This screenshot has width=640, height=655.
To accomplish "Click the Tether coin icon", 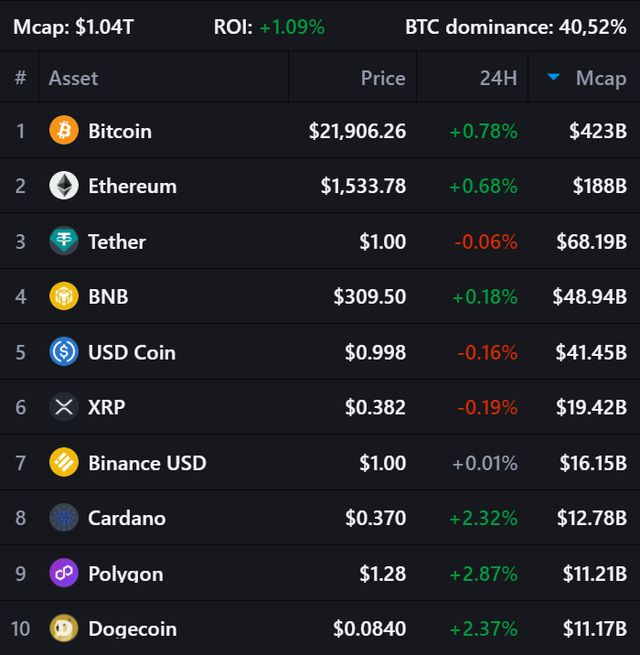I will coord(64,242).
